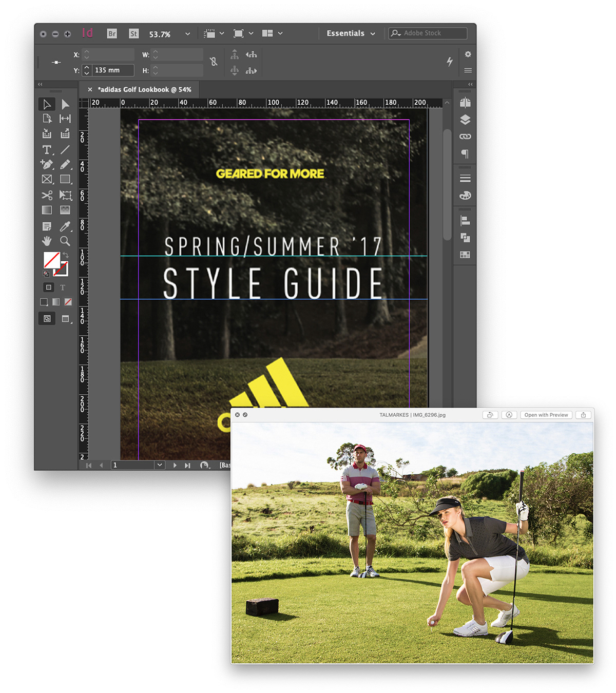Pick the Zoom magnifier tool
Image resolution: width=616 pixels, height=693 pixels.
click(65, 241)
